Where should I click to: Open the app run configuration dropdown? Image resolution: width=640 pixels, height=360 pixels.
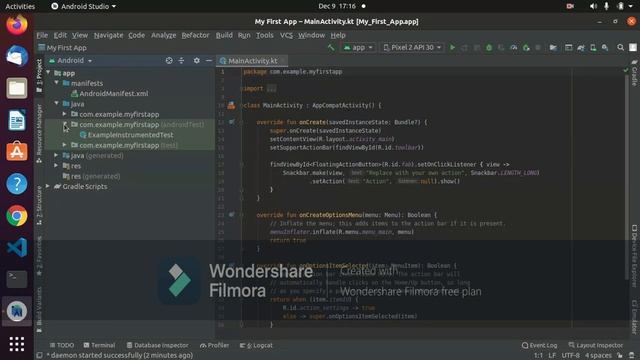click(358, 48)
